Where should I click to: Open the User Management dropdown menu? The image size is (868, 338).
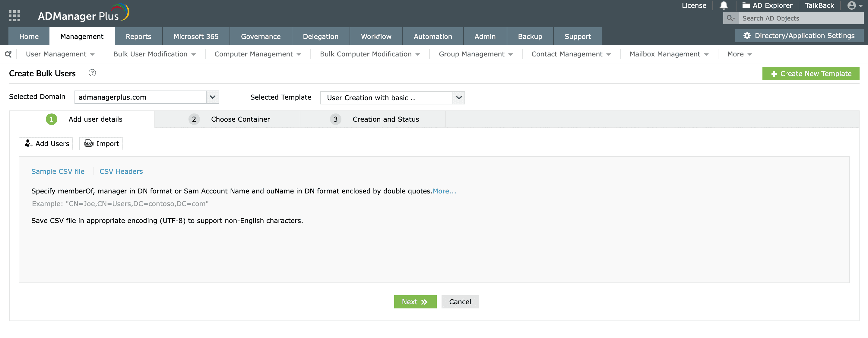pos(60,54)
